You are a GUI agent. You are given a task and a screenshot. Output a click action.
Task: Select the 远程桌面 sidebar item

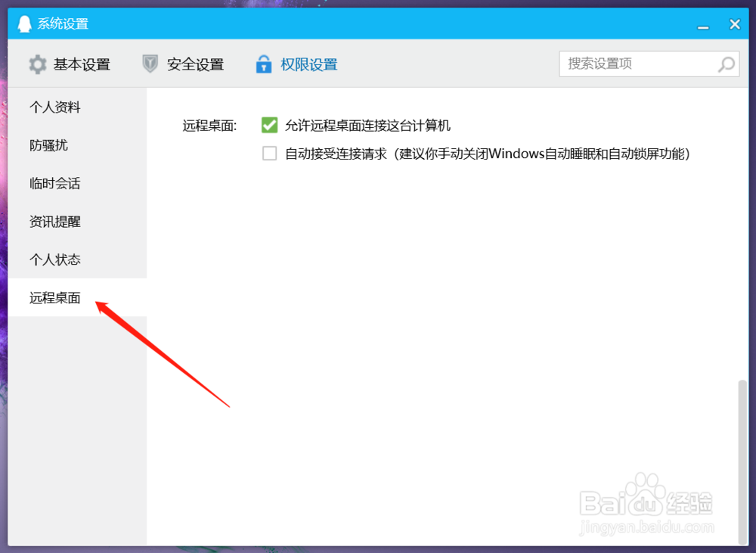coord(54,297)
